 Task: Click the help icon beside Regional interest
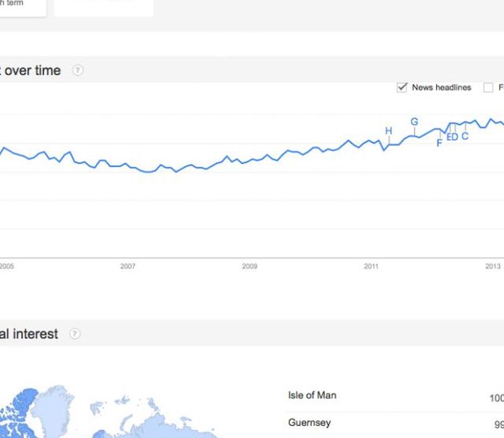[75, 334]
